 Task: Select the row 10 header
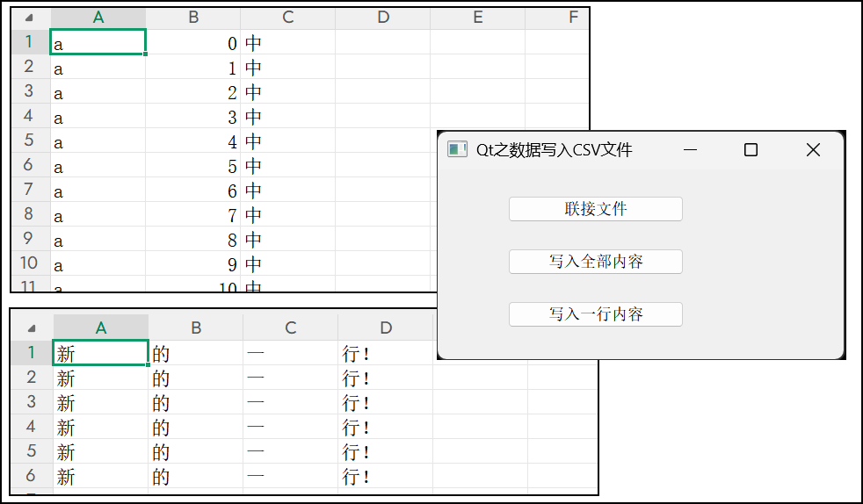pos(29,263)
